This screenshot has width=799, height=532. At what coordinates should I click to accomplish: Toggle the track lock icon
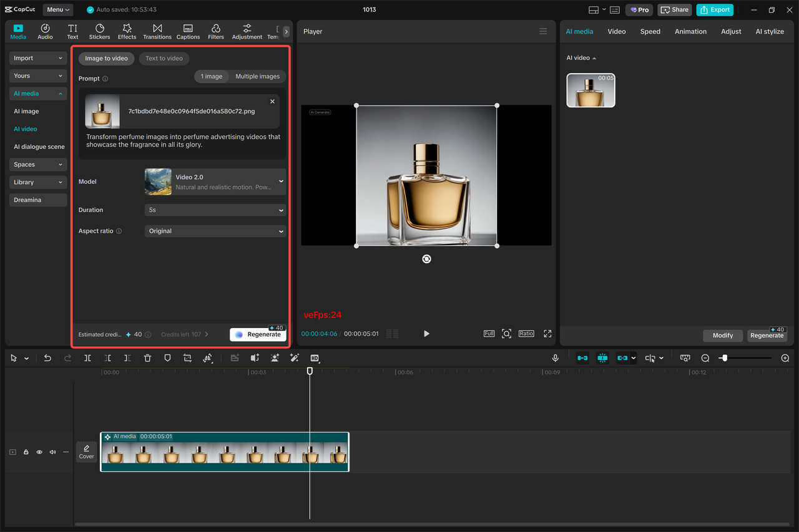(x=26, y=452)
